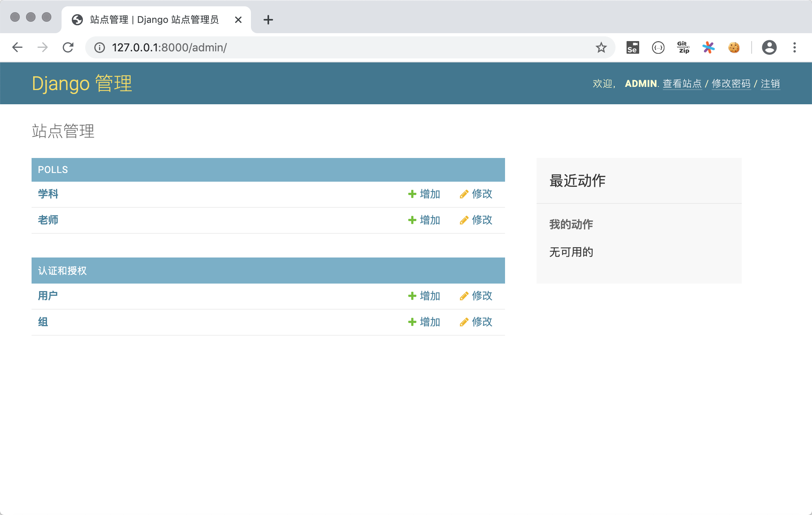View site info icon in address bar
The image size is (812, 515).
pos(99,47)
